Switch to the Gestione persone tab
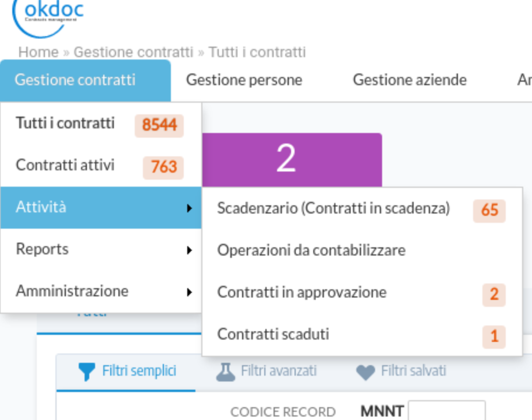The image size is (532, 420). tap(244, 80)
